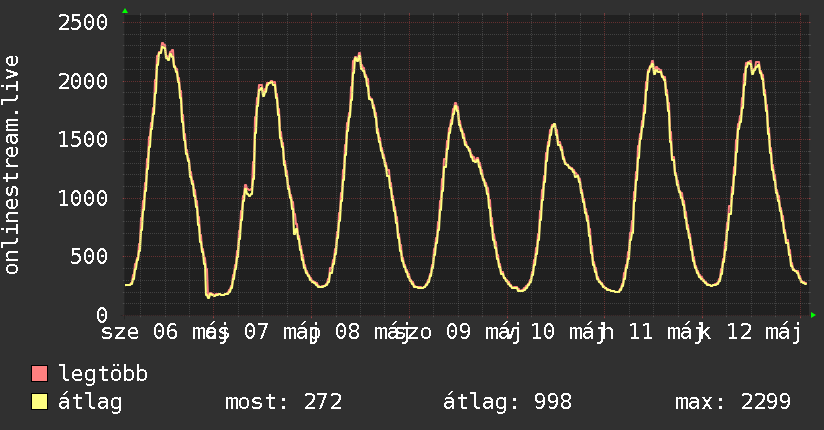Click the átlag: 998 average value
The width and height of the screenshot is (824, 430).
[x=507, y=402]
